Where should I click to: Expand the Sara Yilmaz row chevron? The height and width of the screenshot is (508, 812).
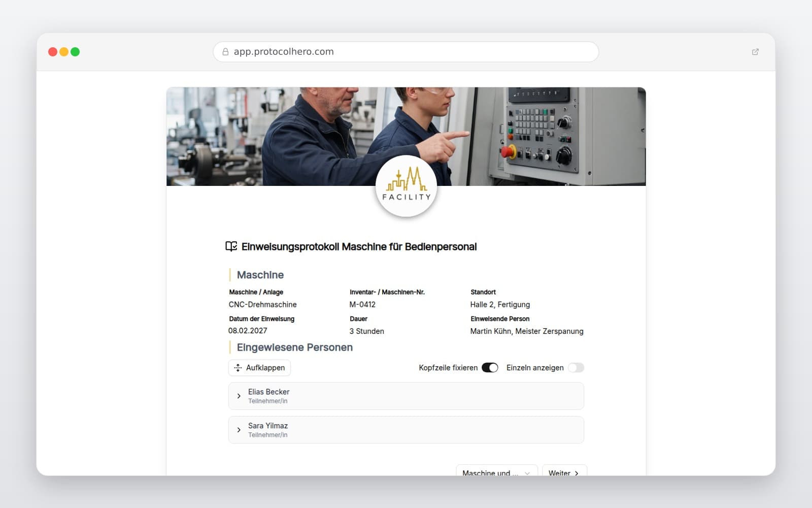239,430
